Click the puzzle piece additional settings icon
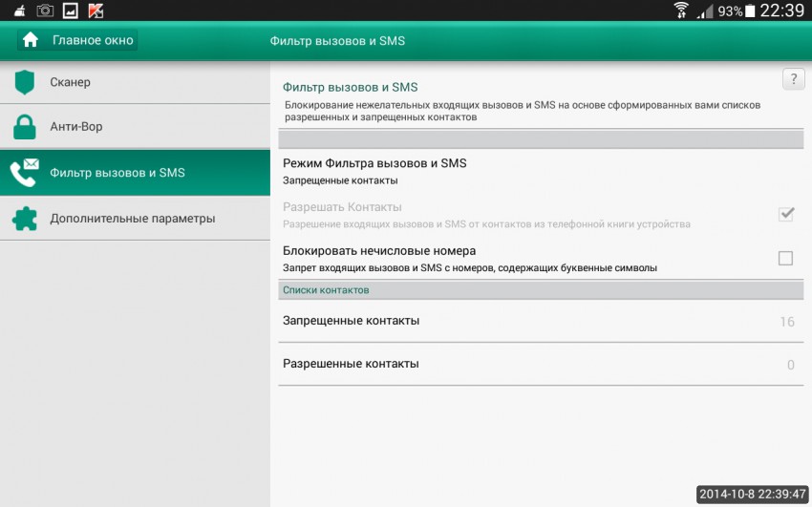This screenshot has width=812, height=507. pyautogui.click(x=24, y=219)
